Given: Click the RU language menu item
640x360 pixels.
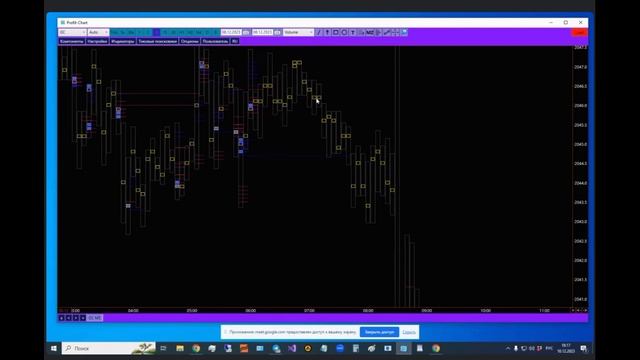Looking at the screenshot, I should pos(235,41).
